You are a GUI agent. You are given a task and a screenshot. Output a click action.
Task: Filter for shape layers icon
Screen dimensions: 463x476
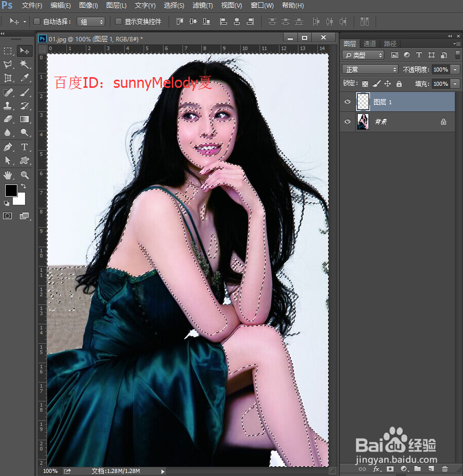click(x=431, y=55)
